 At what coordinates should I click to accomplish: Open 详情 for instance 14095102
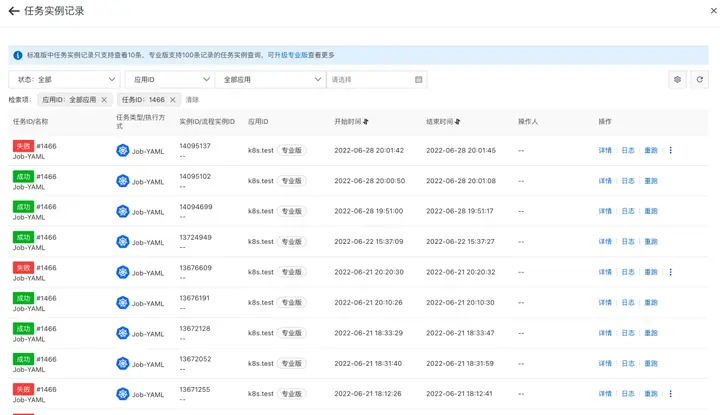(605, 181)
